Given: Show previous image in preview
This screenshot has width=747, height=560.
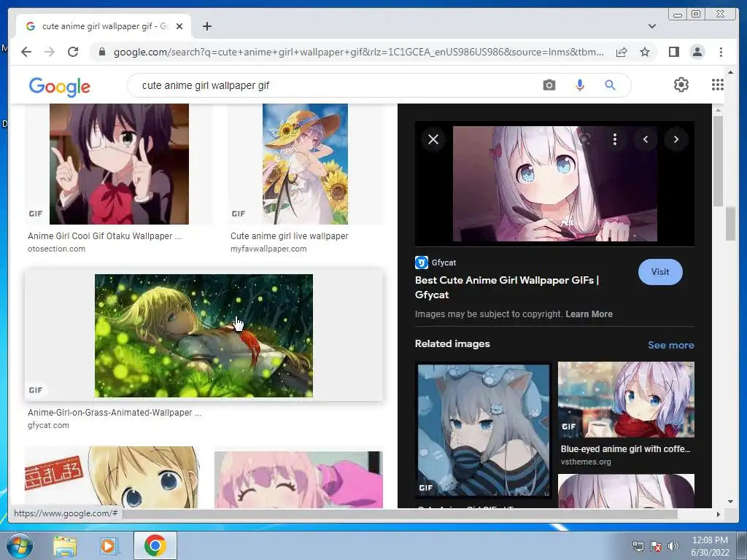Looking at the screenshot, I should [646, 139].
